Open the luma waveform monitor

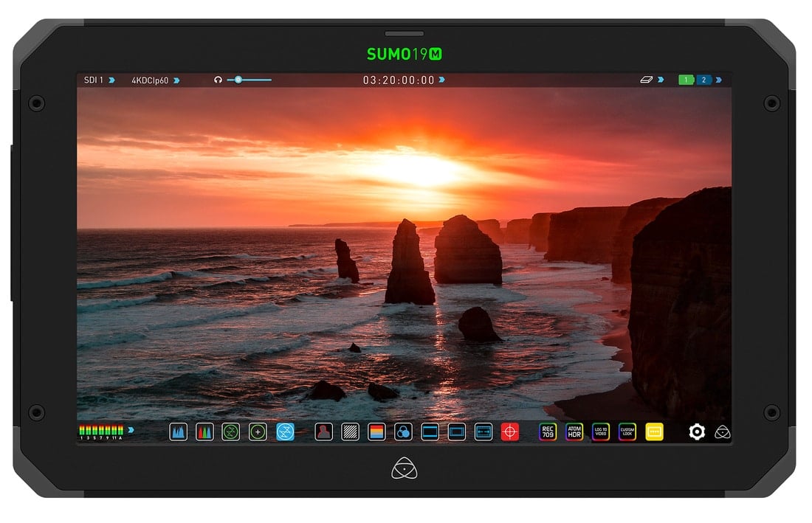[x=179, y=432]
